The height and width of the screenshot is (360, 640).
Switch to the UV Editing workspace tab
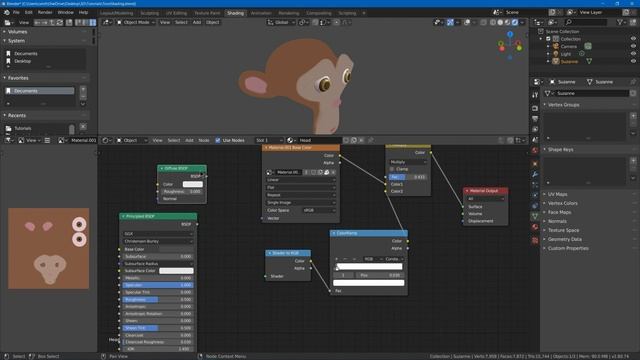[x=176, y=13]
